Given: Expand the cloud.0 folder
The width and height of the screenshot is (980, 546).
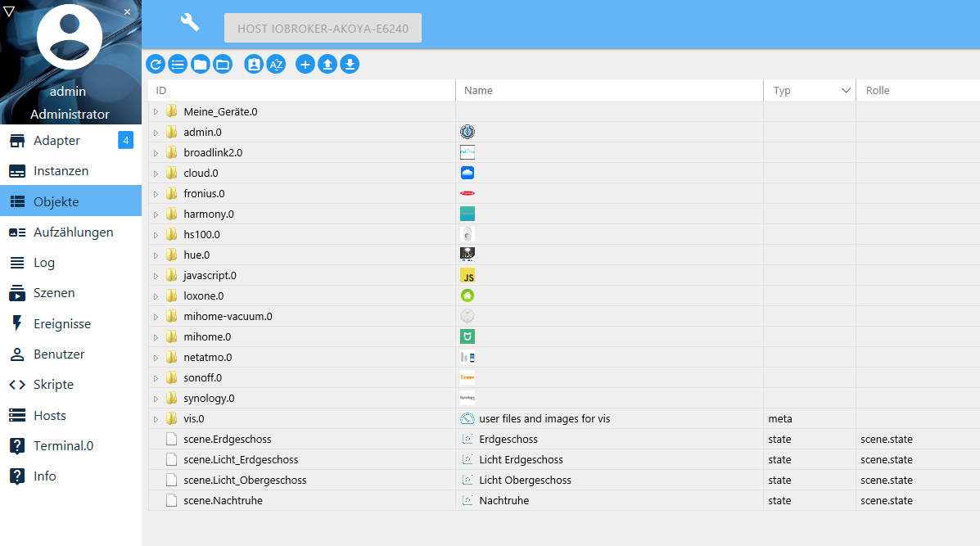Looking at the screenshot, I should click(156, 174).
